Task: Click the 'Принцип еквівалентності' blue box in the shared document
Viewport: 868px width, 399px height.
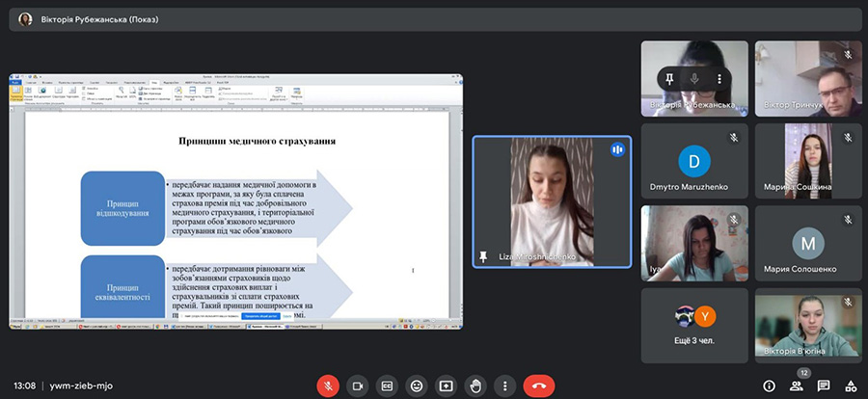Action: coord(122,288)
